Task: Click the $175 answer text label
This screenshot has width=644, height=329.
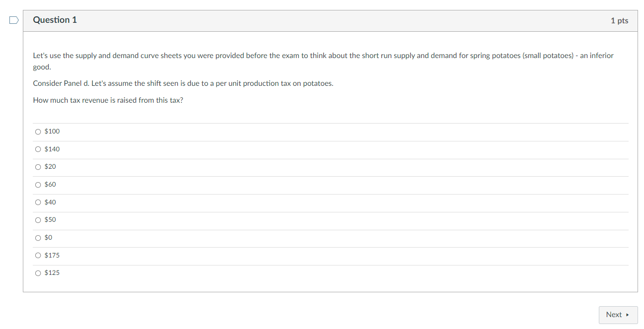Action: click(52, 255)
